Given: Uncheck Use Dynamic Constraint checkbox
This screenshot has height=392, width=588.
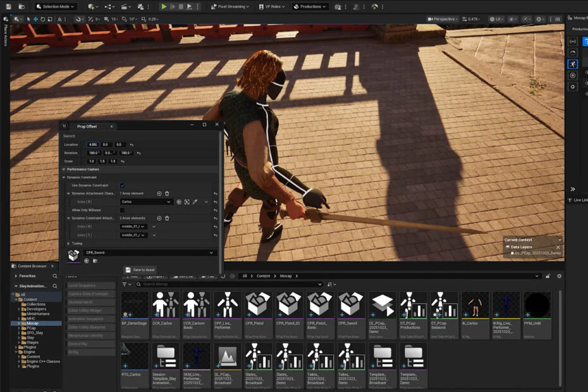Looking at the screenshot, I should tap(122, 185).
